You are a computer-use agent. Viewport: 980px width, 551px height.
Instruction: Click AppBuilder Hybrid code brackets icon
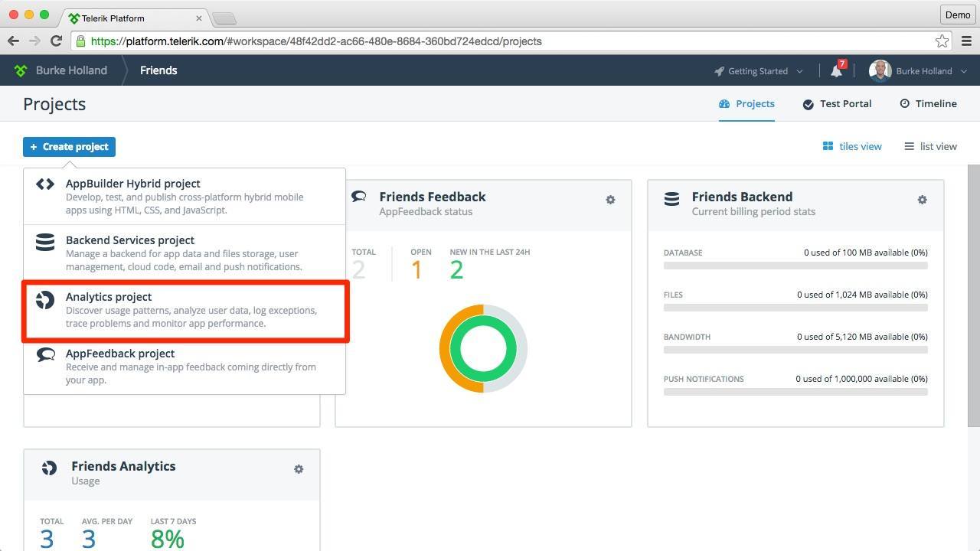45,184
